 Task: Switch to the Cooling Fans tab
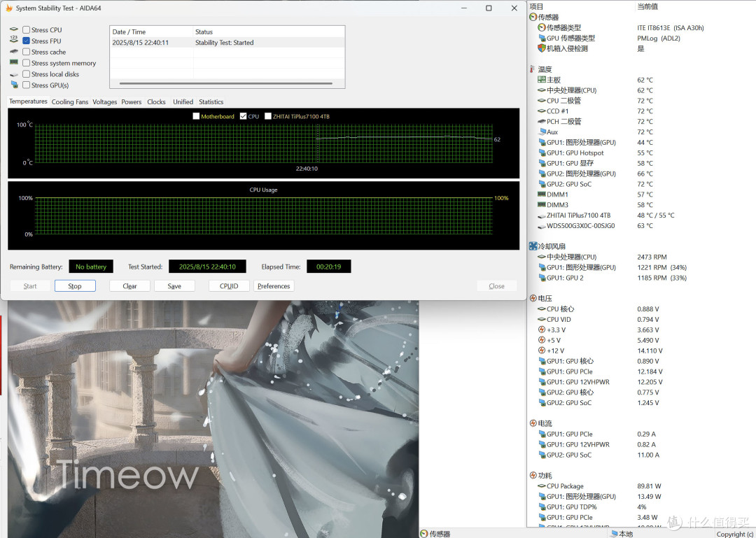click(x=70, y=101)
